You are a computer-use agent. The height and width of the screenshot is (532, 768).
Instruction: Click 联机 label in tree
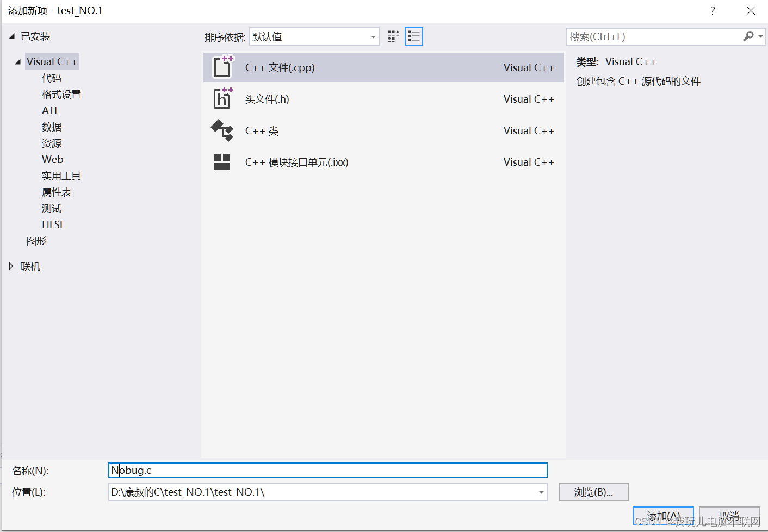click(30, 266)
